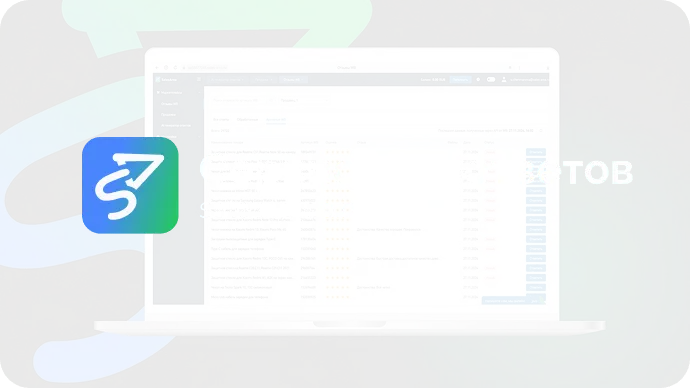Open the Продавец filter dropdown
This screenshot has width=690, height=388.
(305, 100)
